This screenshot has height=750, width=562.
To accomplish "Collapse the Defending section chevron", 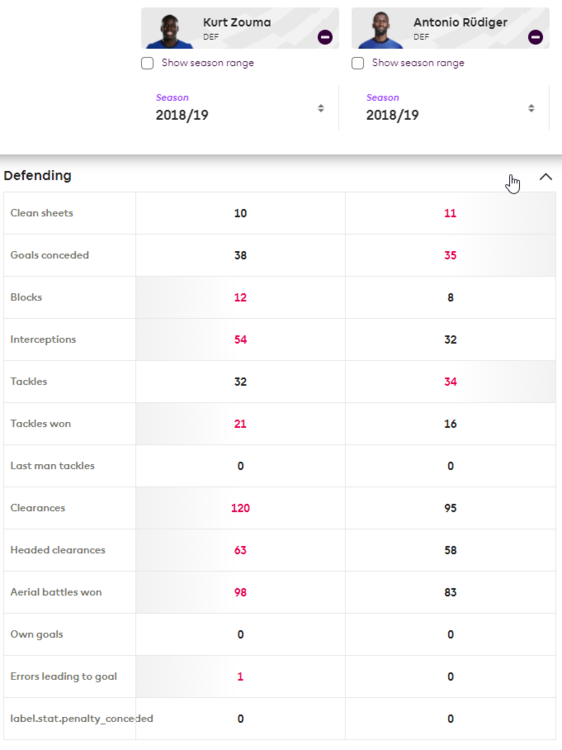I will click(546, 177).
